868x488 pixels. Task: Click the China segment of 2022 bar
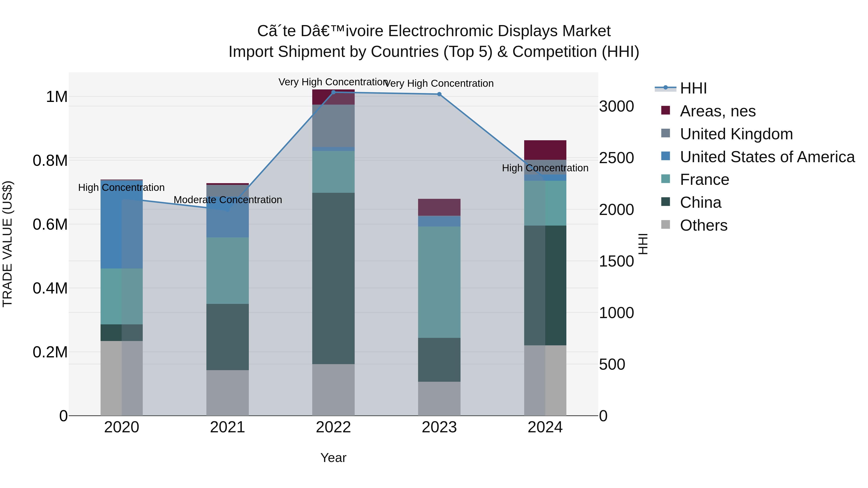point(334,279)
